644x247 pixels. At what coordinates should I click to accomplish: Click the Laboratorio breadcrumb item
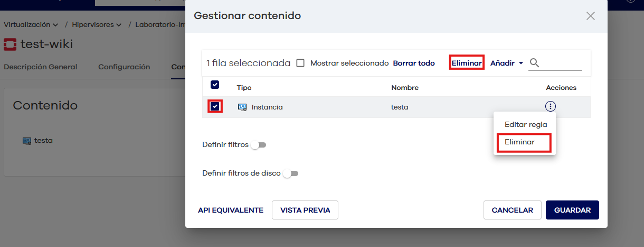[x=159, y=24]
